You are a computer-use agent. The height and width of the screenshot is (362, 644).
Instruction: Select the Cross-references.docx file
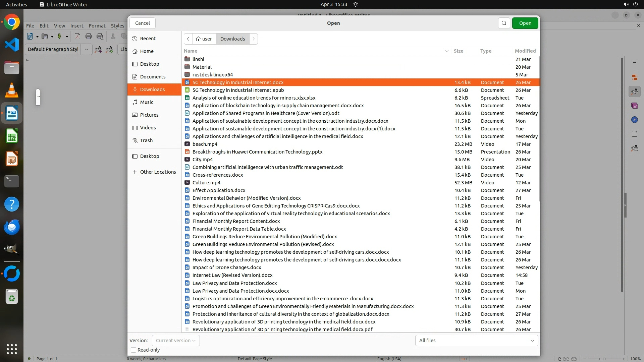click(x=217, y=175)
